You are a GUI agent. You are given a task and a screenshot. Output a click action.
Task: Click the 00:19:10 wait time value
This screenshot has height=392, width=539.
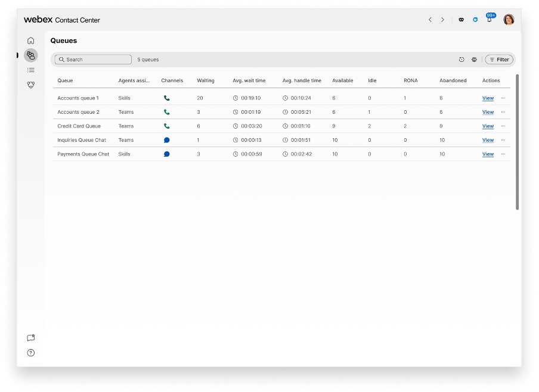[x=250, y=98]
